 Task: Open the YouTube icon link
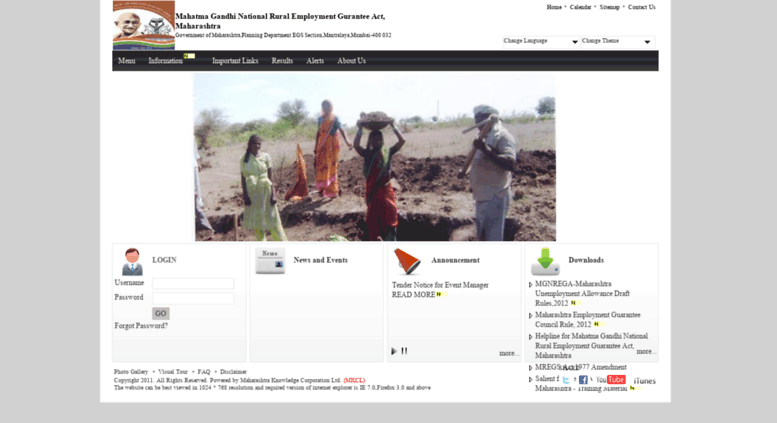610,380
